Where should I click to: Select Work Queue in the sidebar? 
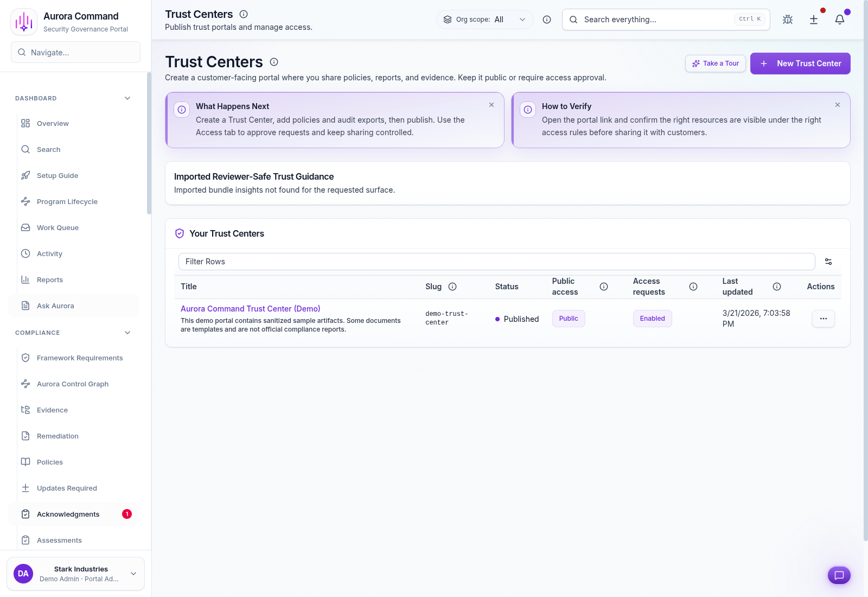[x=57, y=227]
